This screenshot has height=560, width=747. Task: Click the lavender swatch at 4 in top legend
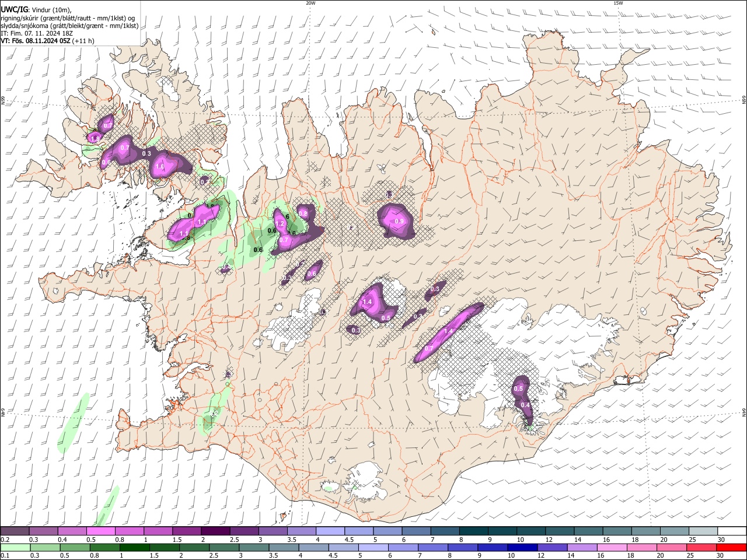pos(330,531)
